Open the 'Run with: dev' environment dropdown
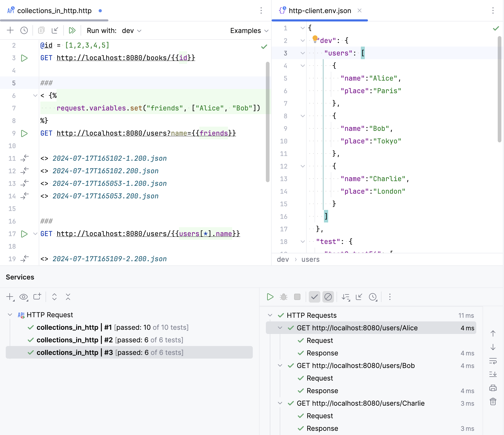504x435 pixels. click(131, 30)
